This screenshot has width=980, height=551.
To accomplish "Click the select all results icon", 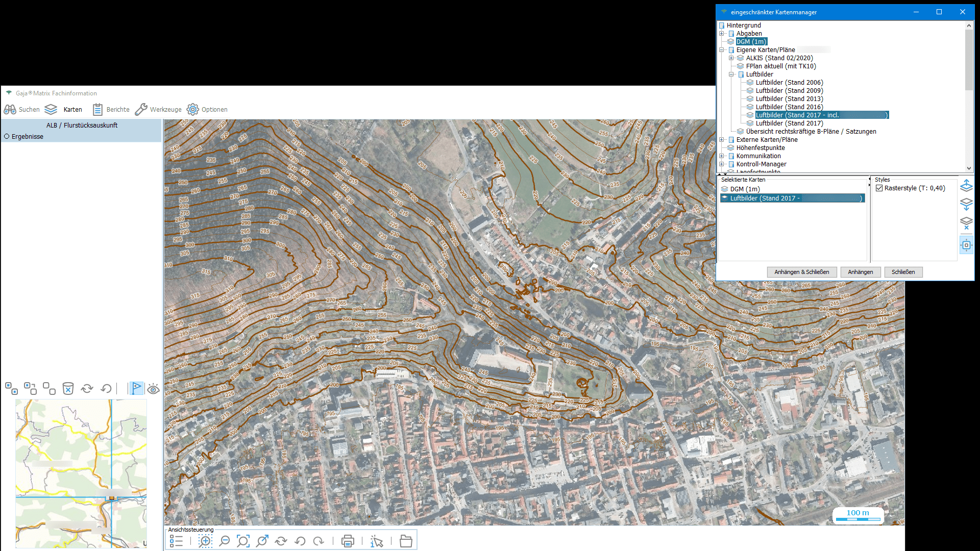I will click(11, 389).
